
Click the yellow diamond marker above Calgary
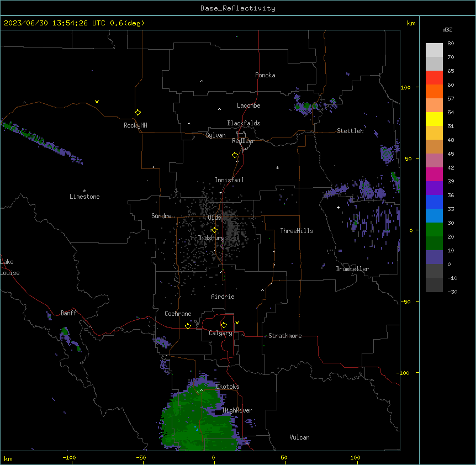click(x=224, y=325)
